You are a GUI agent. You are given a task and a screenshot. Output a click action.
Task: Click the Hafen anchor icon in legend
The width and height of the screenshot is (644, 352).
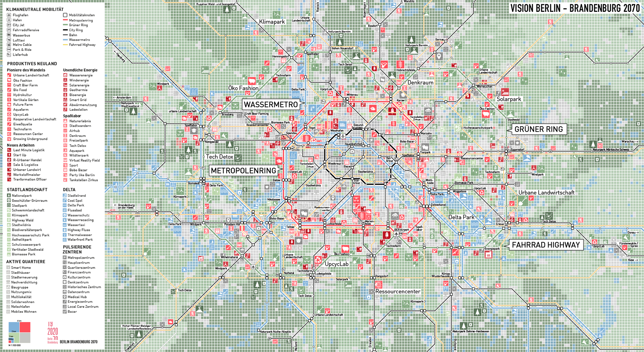pyautogui.click(x=9, y=20)
